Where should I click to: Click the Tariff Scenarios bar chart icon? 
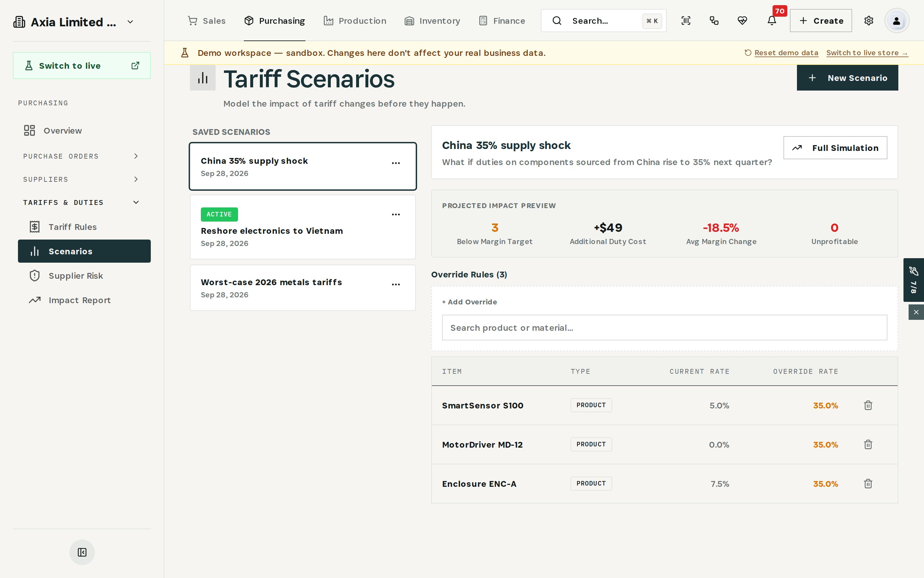pos(203,78)
